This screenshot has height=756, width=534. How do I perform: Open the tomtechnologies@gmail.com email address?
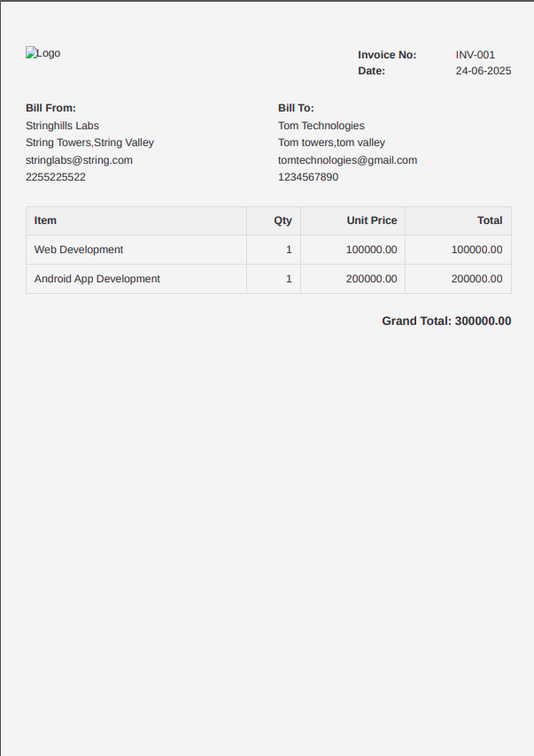pos(347,160)
